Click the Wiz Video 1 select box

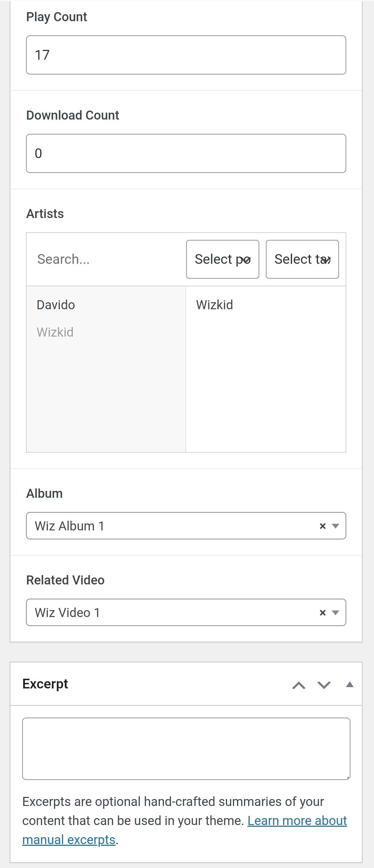[x=166, y=613]
